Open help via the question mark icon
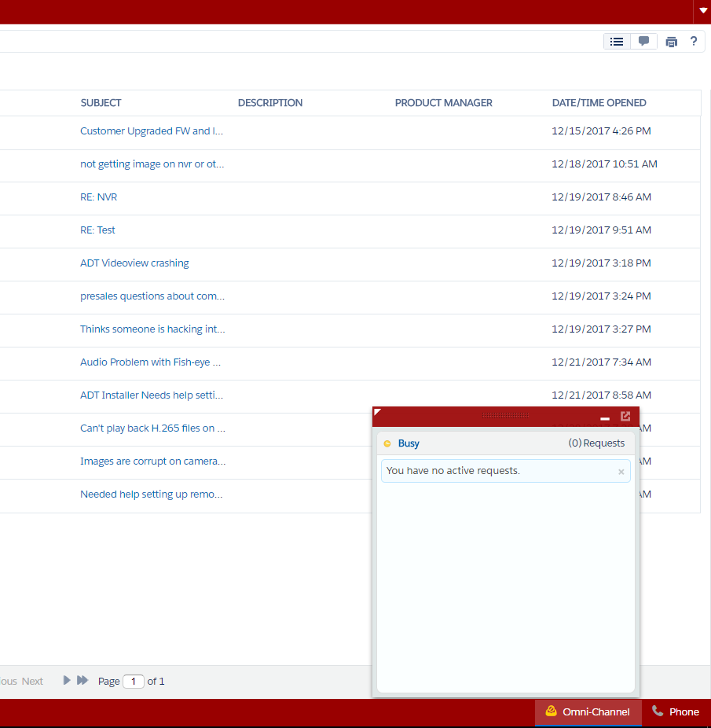Image resolution: width=711 pixels, height=728 pixels. pos(693,42)
